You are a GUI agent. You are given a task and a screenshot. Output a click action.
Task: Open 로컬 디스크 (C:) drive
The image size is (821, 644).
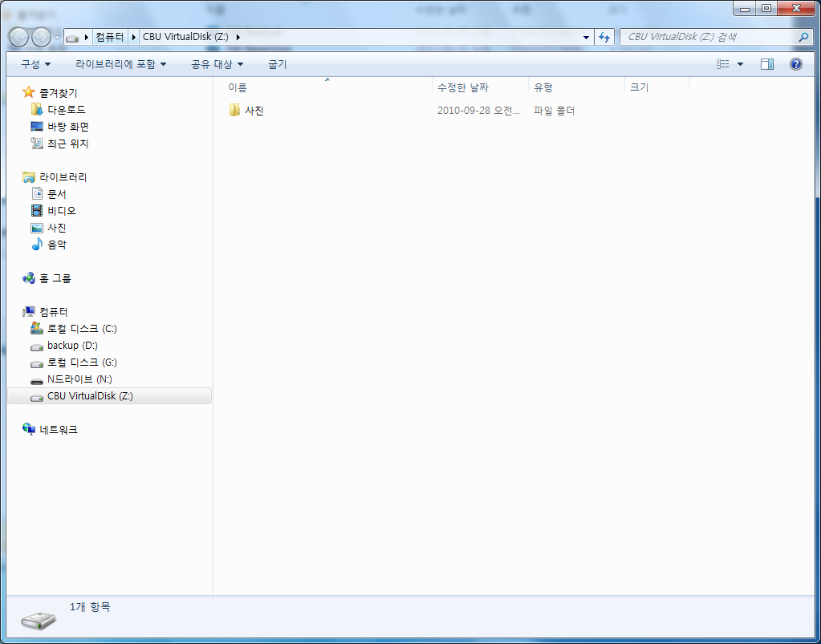click(x=82, y=329)
